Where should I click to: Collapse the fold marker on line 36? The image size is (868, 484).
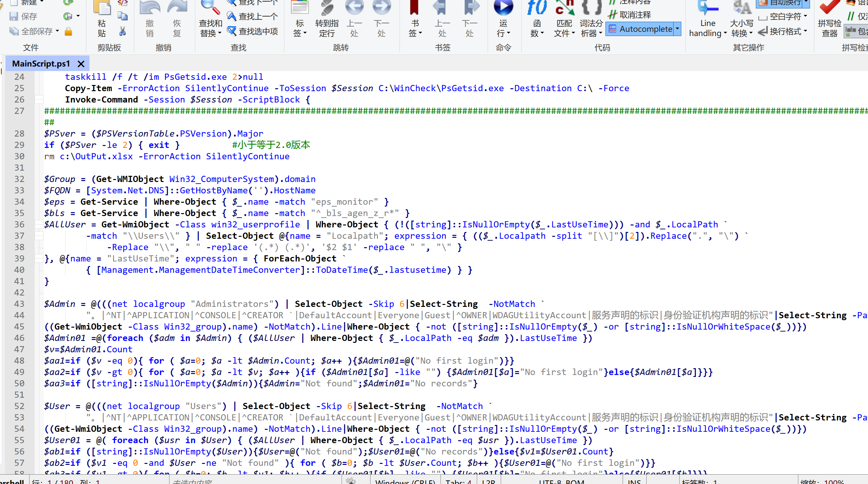tap(39, 224)
